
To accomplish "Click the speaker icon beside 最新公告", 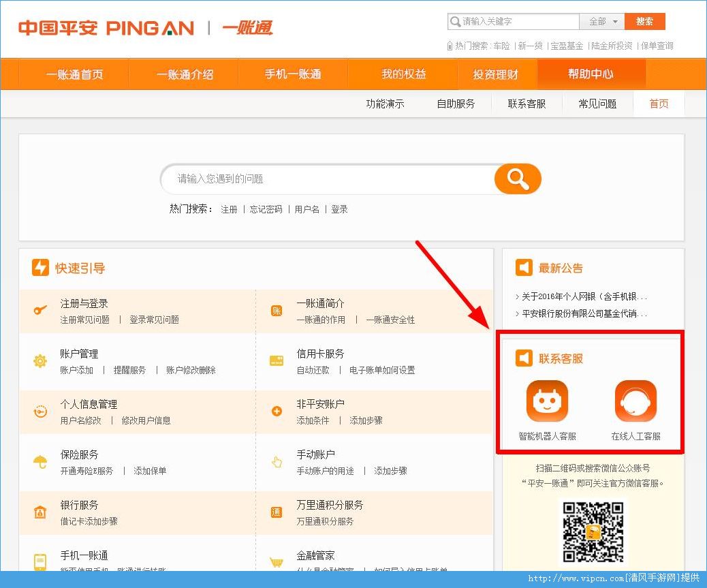I will [x=524, y=268].
